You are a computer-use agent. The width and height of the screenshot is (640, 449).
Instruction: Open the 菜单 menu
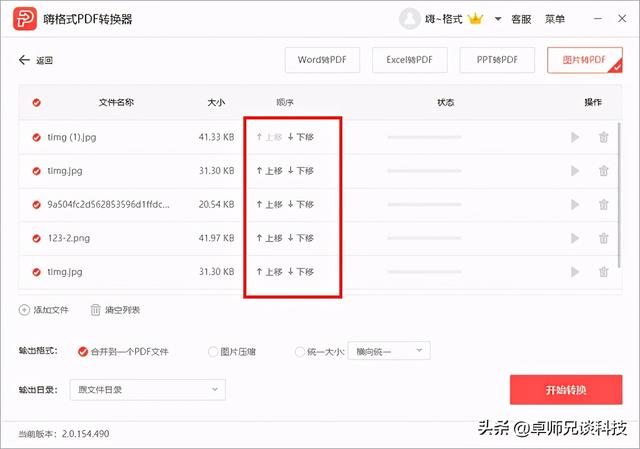pyautogui.click(x=554, y=19)
